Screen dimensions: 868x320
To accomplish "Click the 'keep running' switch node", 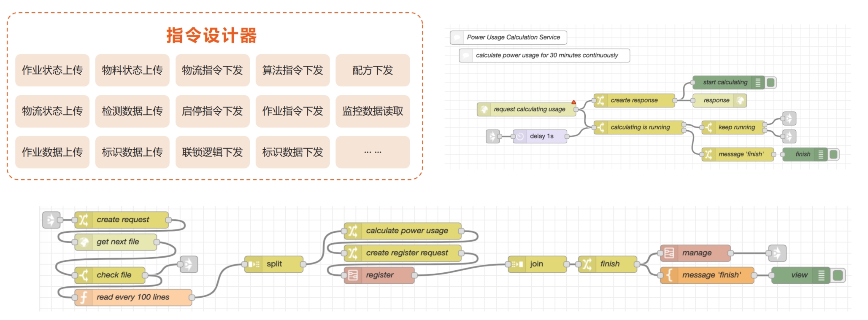I will (736, 127).
